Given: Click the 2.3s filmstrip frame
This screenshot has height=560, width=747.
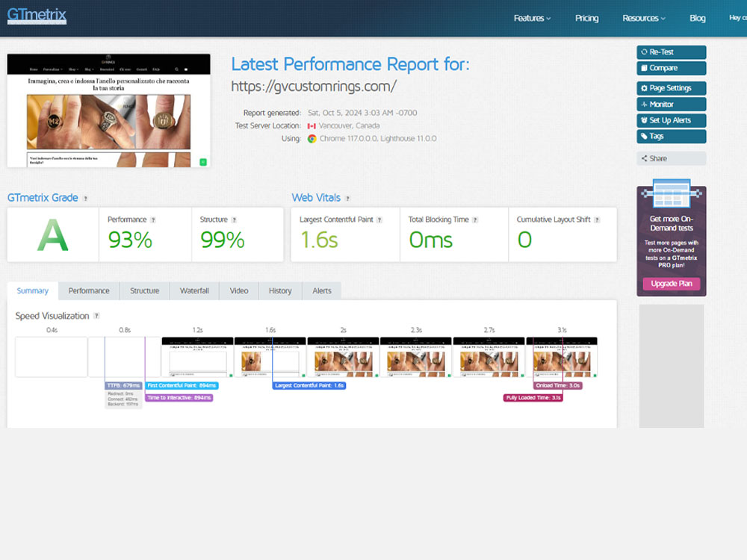Looking at the screenshot, I should tap(416, 357).
